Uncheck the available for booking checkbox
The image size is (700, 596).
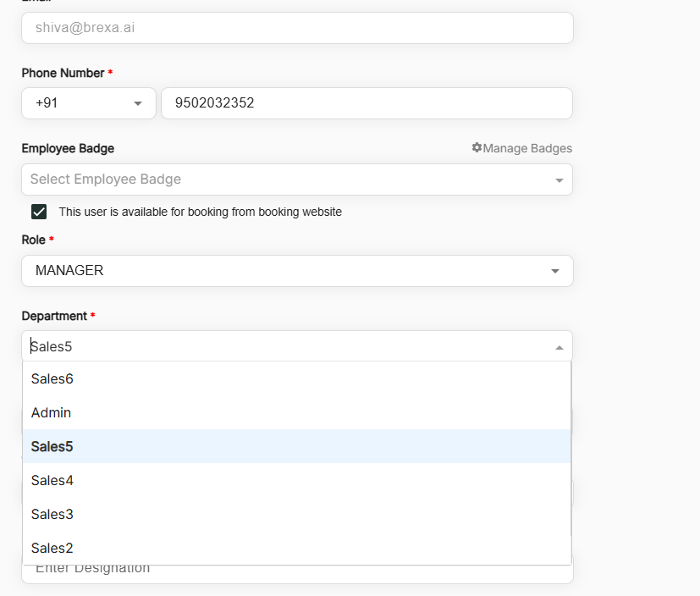(x=39, y=212)
